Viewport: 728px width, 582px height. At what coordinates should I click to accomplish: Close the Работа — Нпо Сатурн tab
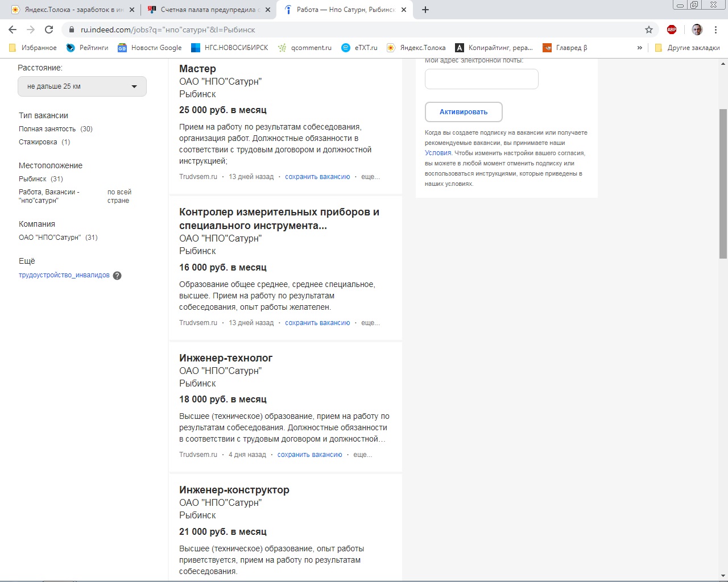coord(404,10)
